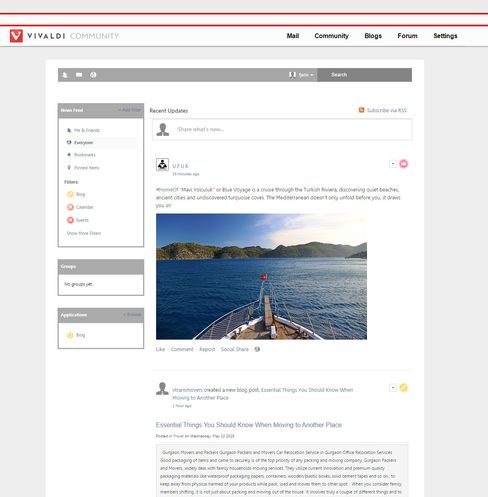The height and width of the screenshot is (497, 488).
Task: Click the avatar icon in share box
Action: [x=163, y=130]
